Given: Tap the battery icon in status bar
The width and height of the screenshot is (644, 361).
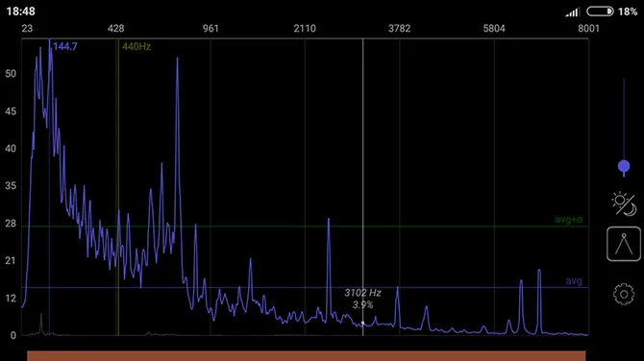Looking at the screenshot, I should tap(600, 12).
